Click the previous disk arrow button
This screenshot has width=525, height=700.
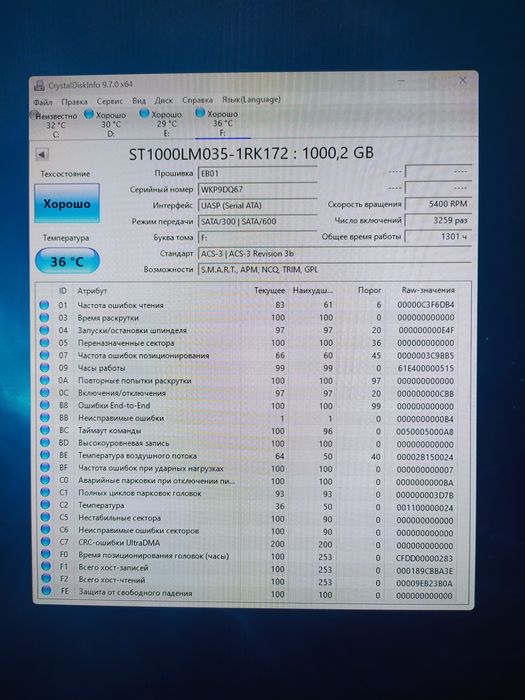click(42, 154)
